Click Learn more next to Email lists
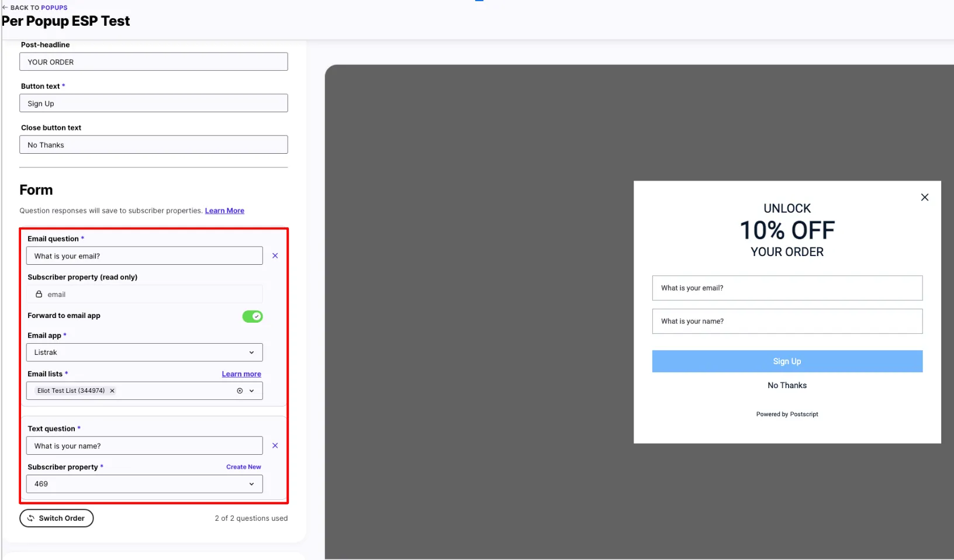954x560 pixels. [x=241, y=374]
